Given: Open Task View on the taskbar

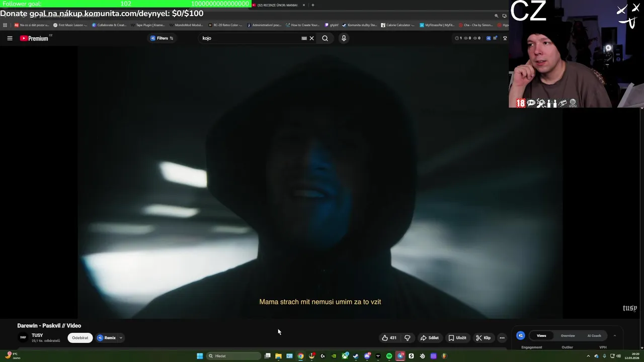Looking at the screenshot, I should coord(268,356).
